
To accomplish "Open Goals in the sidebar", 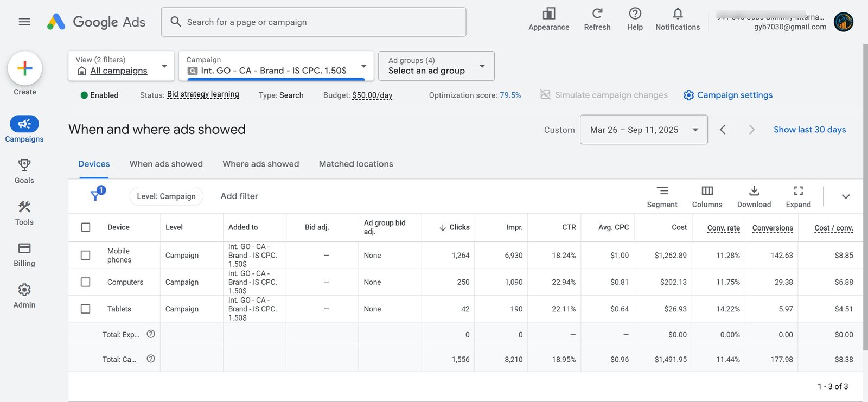I will tap(24, 171).
